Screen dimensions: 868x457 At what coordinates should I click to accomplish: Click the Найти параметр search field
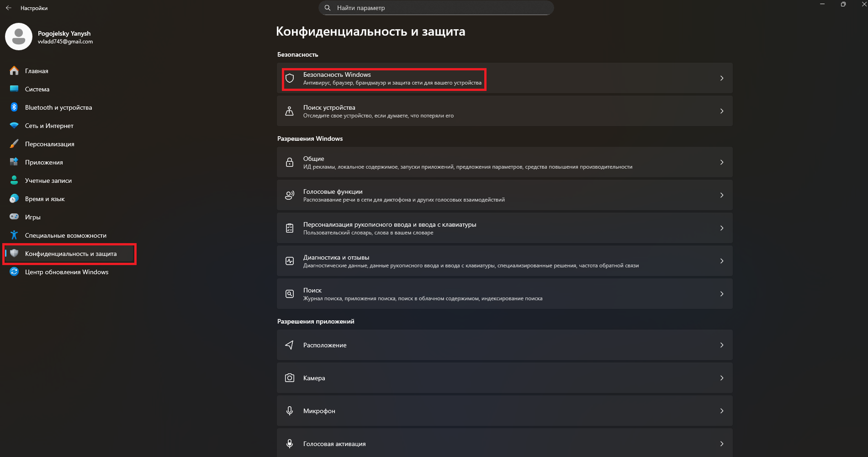pos(436,8)
